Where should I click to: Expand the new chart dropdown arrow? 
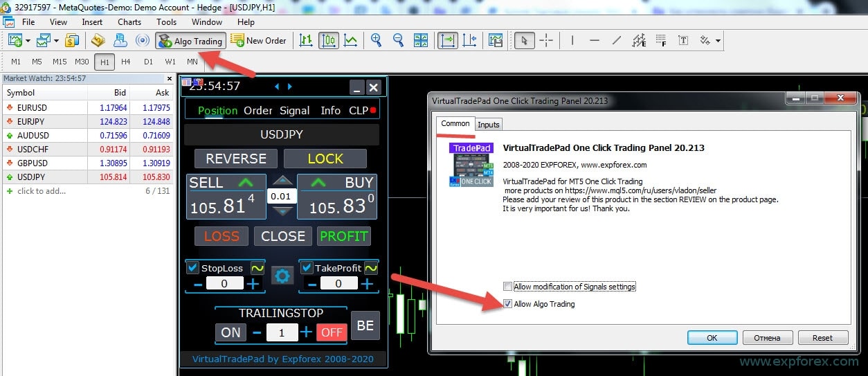[28, 41]
